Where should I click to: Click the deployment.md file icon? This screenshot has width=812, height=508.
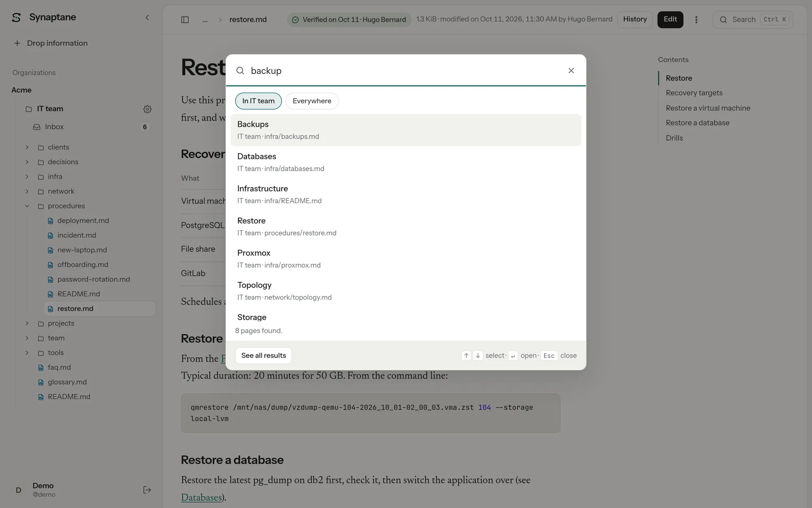tap(50, 221)
